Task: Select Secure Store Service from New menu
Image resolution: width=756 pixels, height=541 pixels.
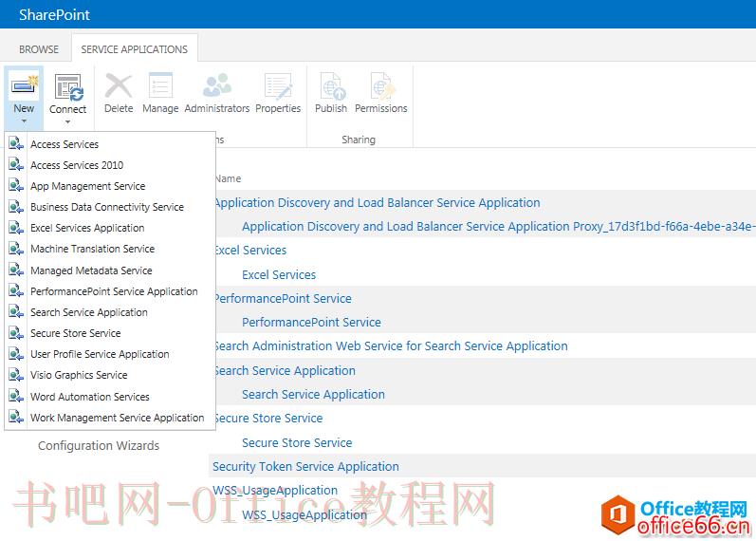Action: tap(76, 333)
